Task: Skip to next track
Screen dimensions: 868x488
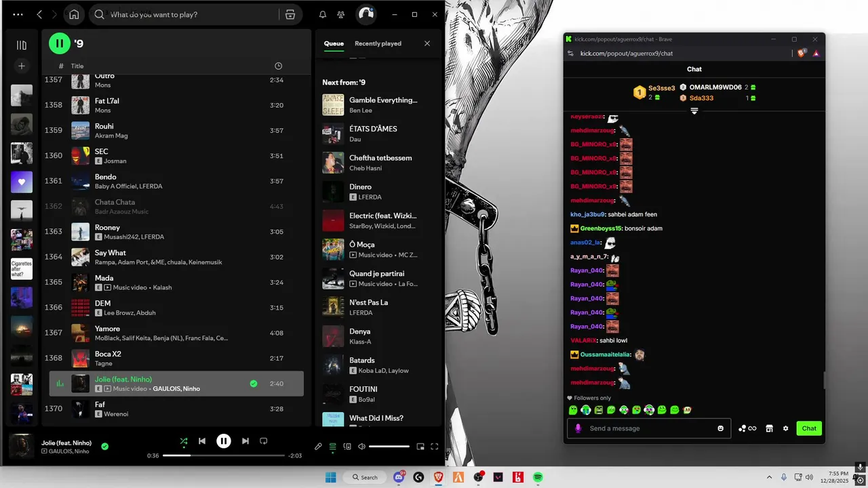Action: click(245, 441)
